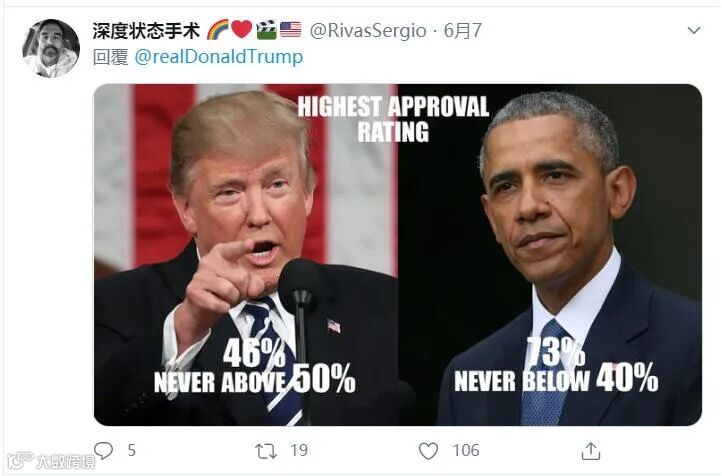Click the US flag emoji beside name

click(x=291, y=30)
